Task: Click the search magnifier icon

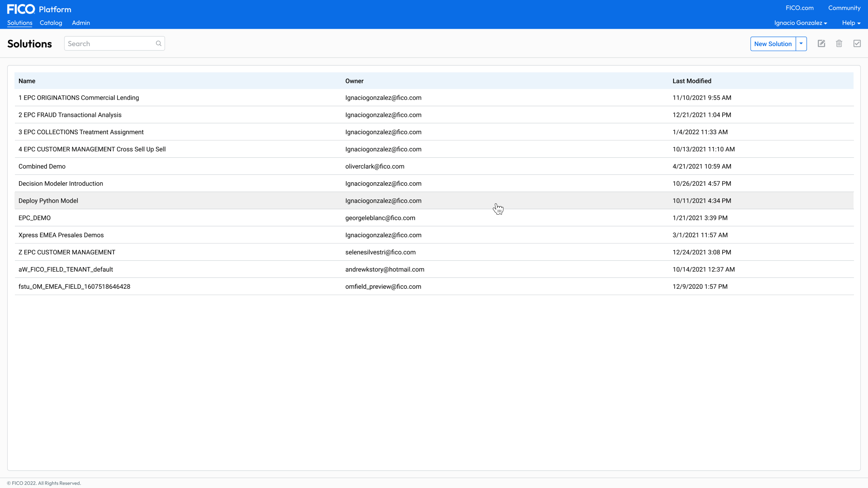Action: point(158,43)
